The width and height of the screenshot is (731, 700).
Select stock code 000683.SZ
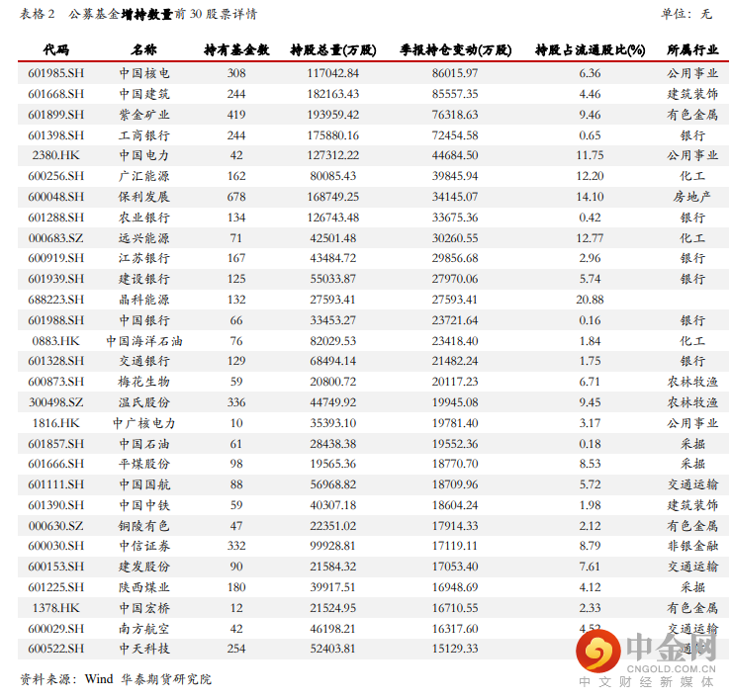(56, 238)
